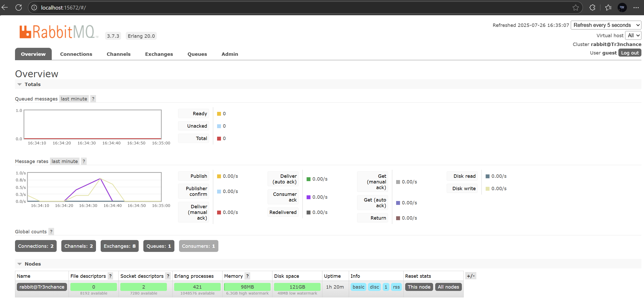Bookmark page using star icon
Viewport: 644px width, 301px height.
click(x=575, y=8)
